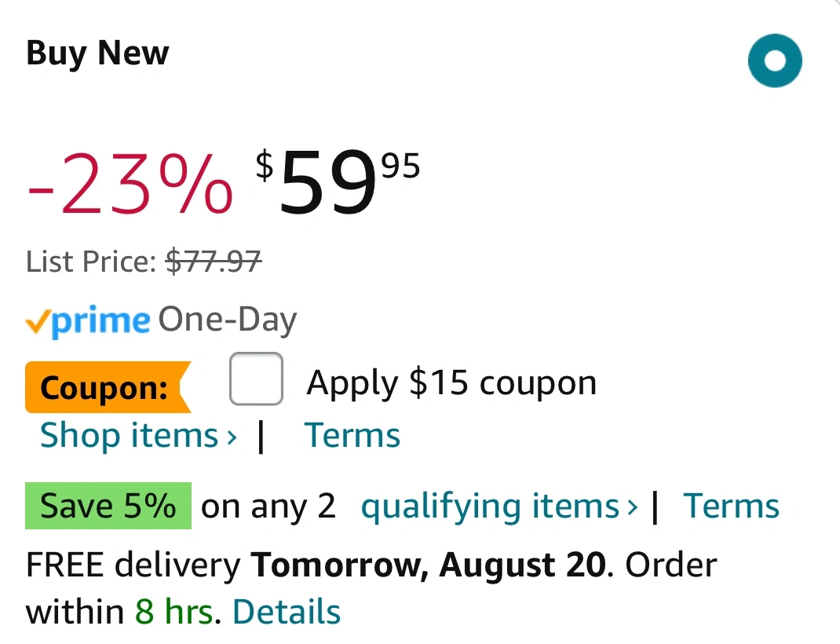Click the chevron after Shop items
The width and height of the screenshot is (840, 644).
(232, 437)
